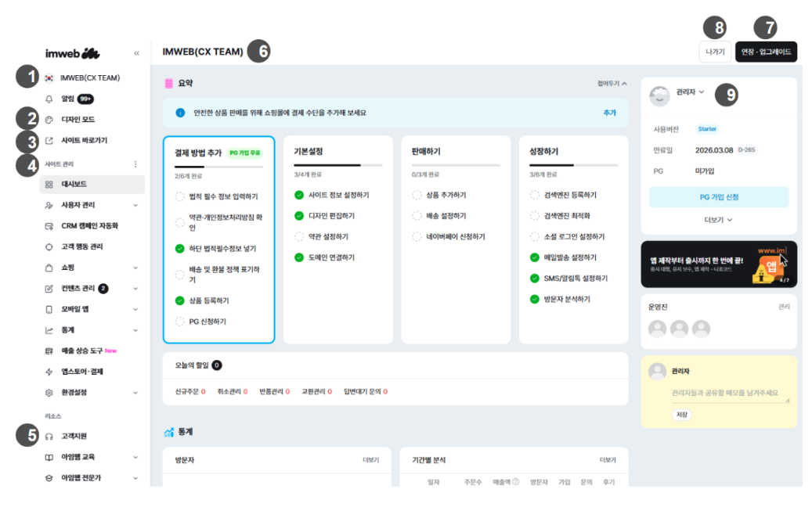Click the 사이트 바로가기 external link icon
812x507 pixels.
pyautogui.click(x=49, y=140)
